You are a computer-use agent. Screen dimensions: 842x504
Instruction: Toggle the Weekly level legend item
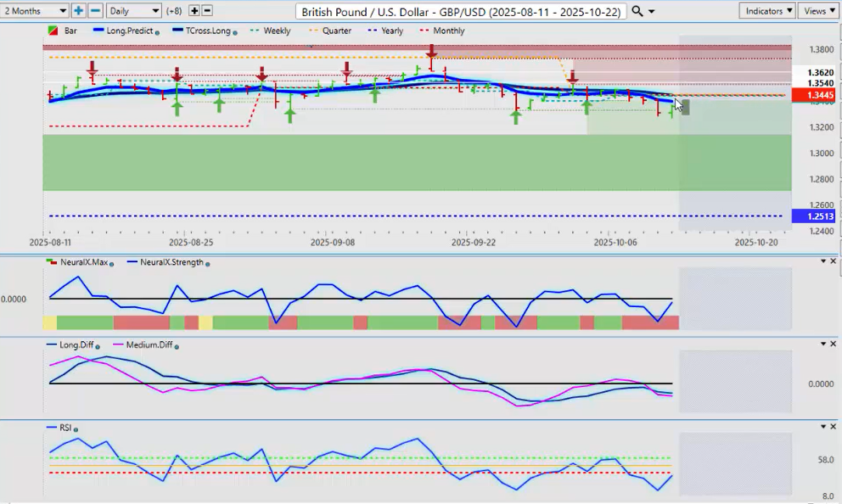click(x=276, y=31)
